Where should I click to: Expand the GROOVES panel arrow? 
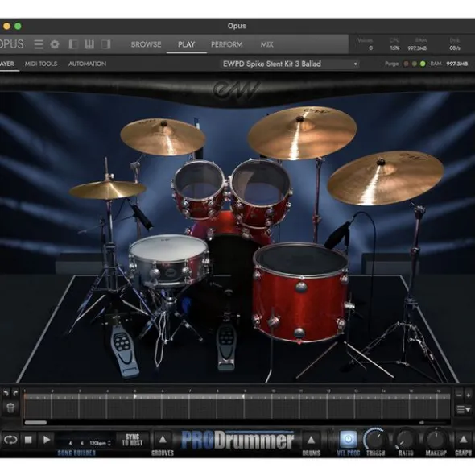(x=163, y=439)
